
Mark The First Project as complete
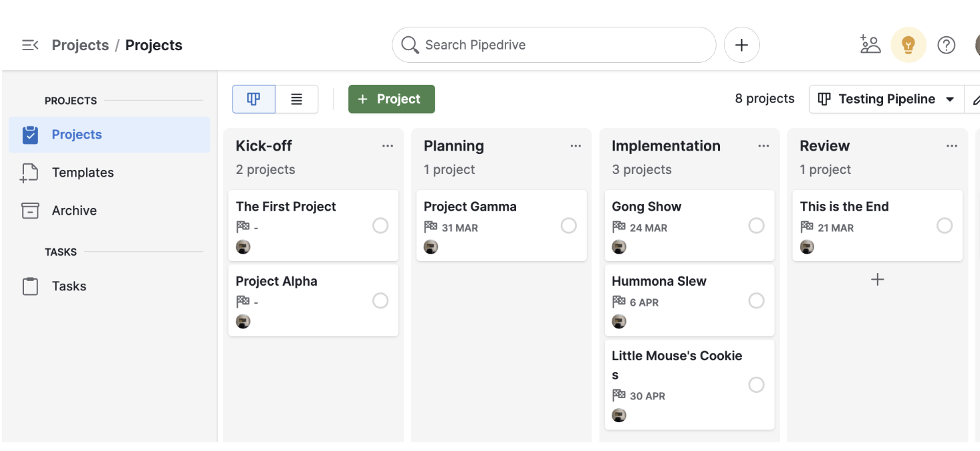(x=380, y=226)
